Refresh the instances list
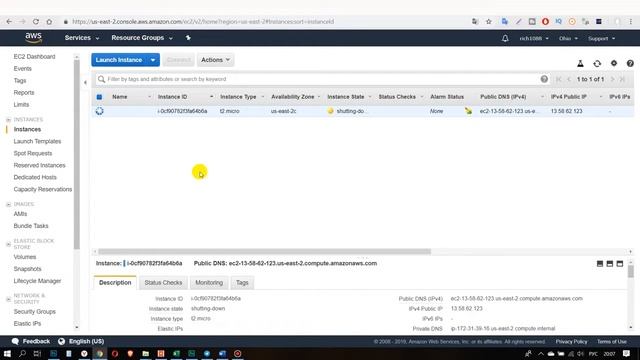Viewport: 640px width, 360px height. point(597,63)
